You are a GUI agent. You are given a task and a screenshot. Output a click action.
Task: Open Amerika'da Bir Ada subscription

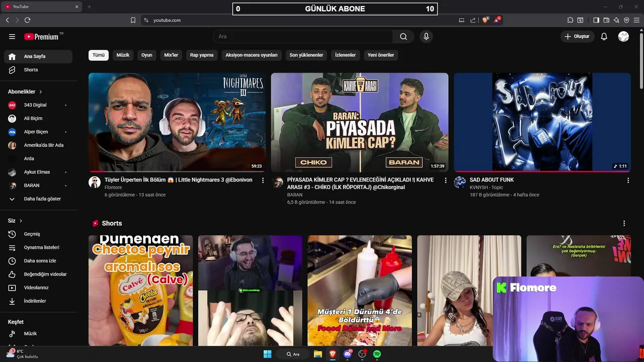coord(38,145)
